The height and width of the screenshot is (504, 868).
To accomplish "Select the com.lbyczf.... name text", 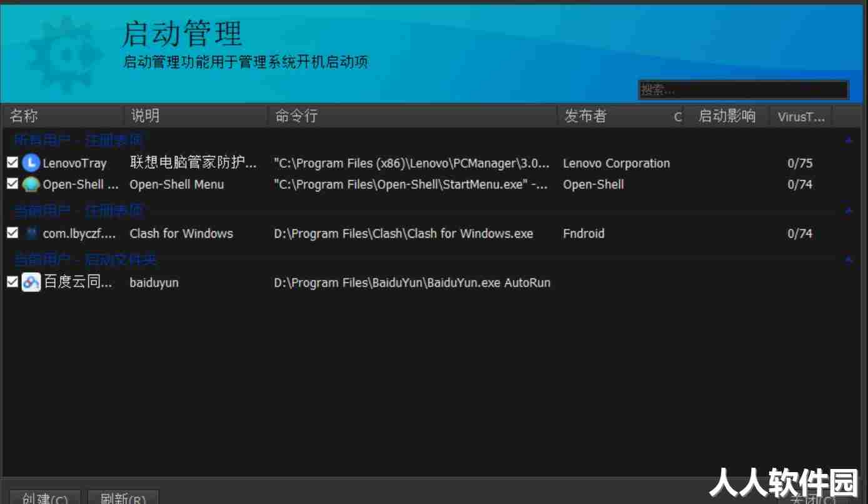I will tap(79, 233).
